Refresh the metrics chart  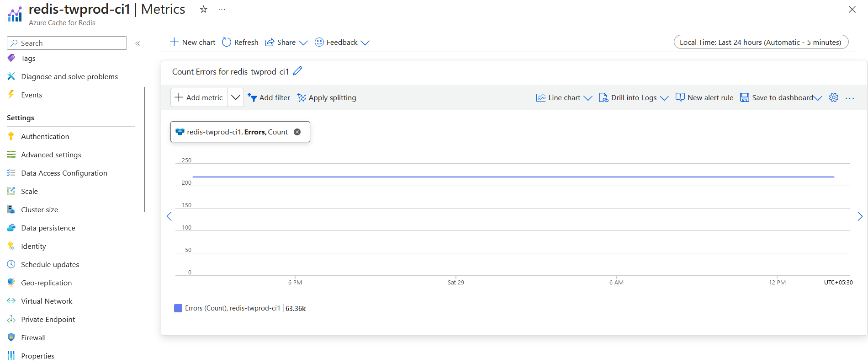(240, 42)
